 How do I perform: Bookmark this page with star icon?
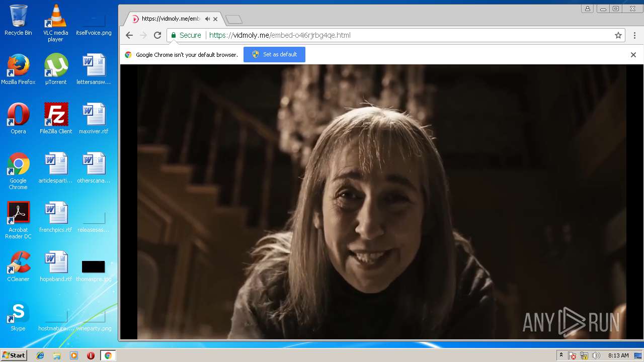[618, 35]
